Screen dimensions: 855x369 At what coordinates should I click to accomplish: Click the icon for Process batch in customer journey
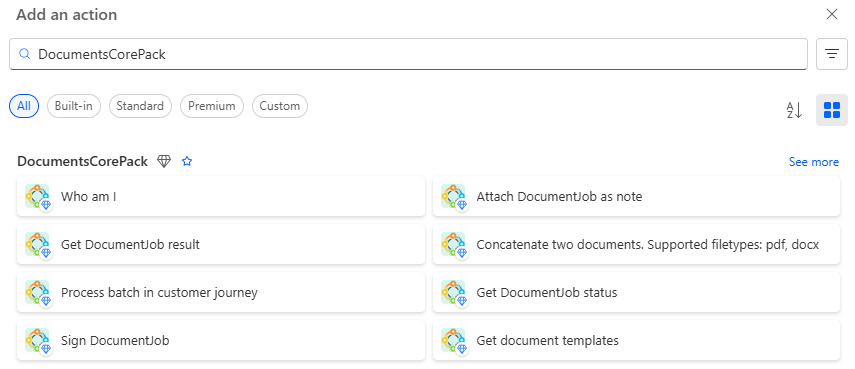coord(38,293)
